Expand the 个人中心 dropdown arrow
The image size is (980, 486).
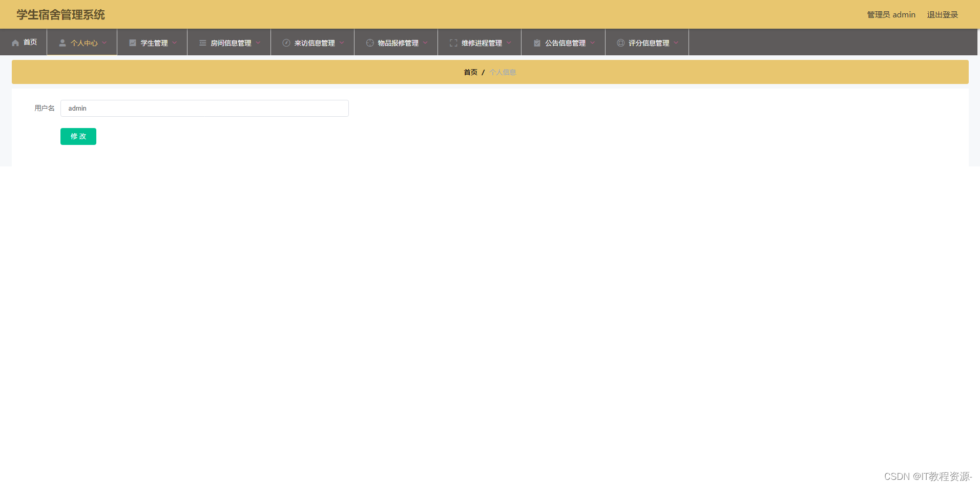pyautogui.click(x=105, y=43)
